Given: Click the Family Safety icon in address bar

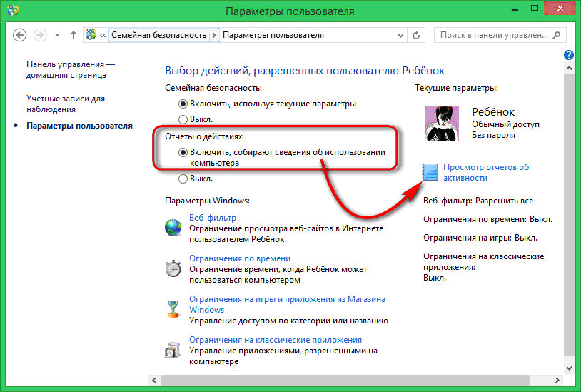Looking at the screenshot, I should tap(91, 35).
